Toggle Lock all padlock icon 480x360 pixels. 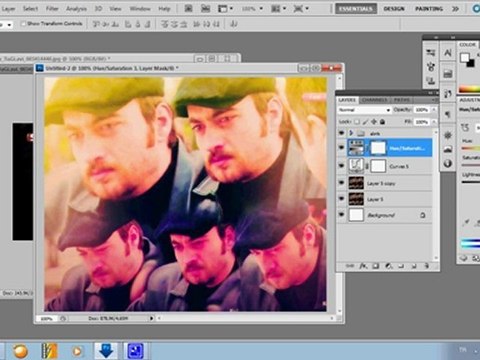pyautogui.click(x=382, y=122)
